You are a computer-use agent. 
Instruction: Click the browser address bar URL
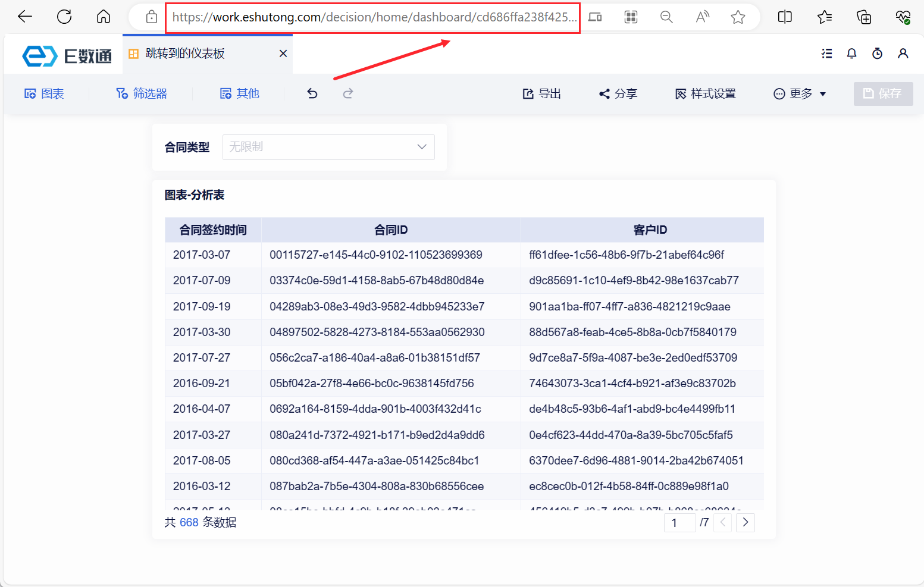[374, 17]
